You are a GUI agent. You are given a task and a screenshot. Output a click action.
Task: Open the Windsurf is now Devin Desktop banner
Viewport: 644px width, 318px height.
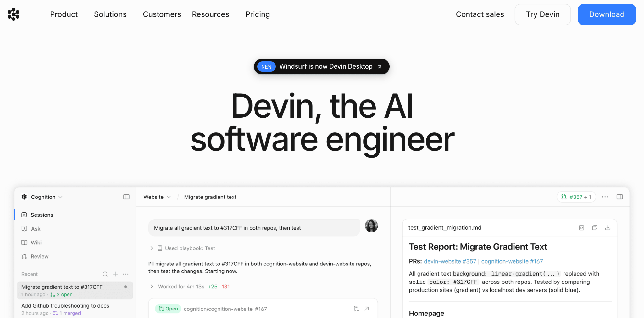322,67
